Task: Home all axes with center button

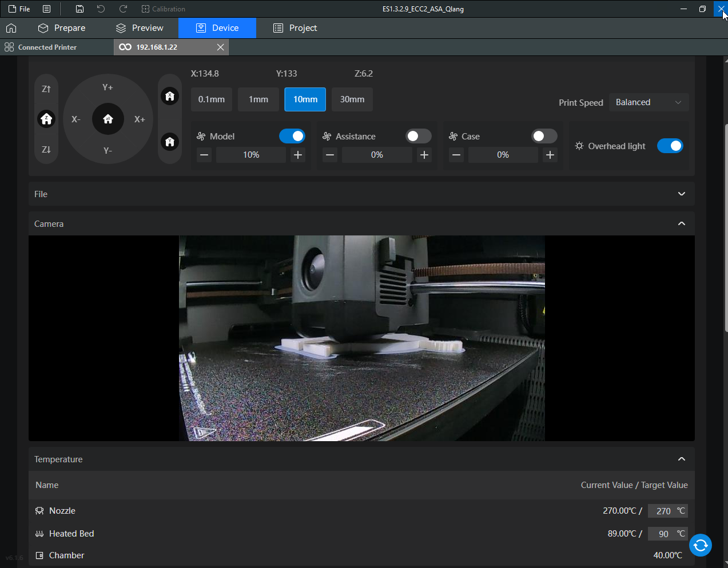Action: (108, 119)
